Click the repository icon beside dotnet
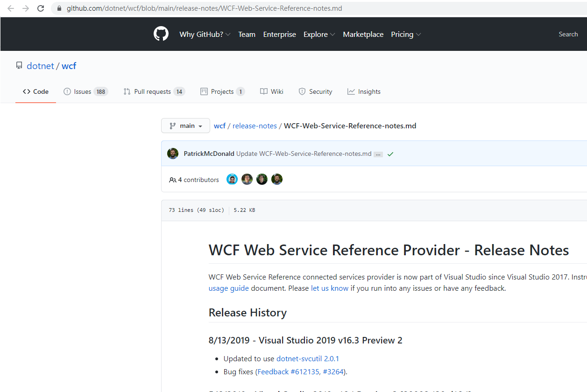This screenshot has width=587, height=392. point(19,66)
